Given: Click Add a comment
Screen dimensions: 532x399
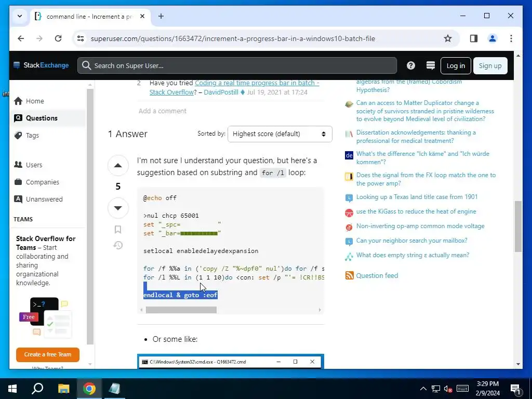Looking at the screenshot, I should [162, 111].
